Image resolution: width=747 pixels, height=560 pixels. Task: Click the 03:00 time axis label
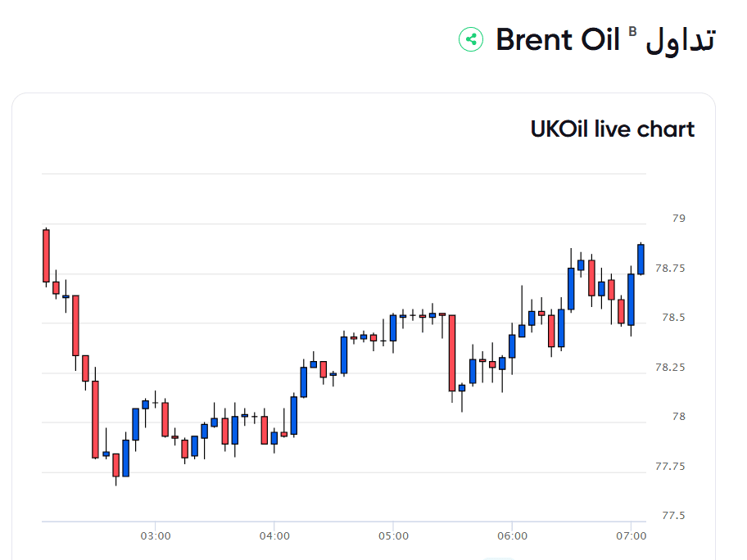point(156,536)
